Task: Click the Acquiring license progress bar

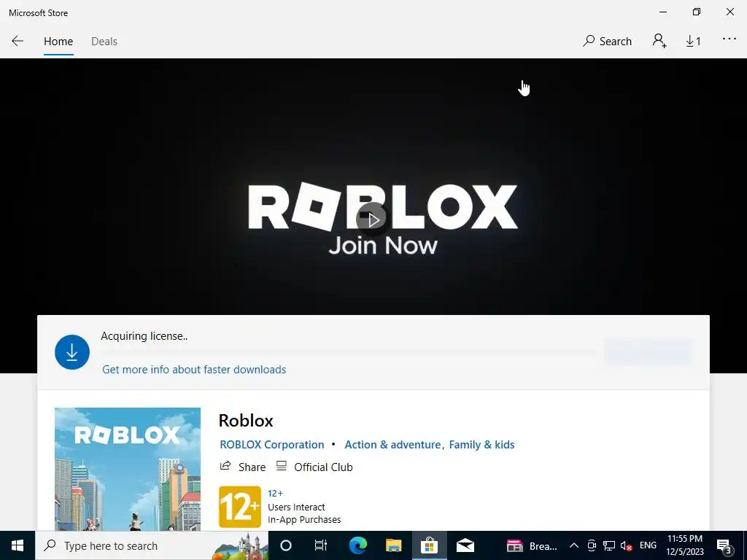Action: [349, 352]
